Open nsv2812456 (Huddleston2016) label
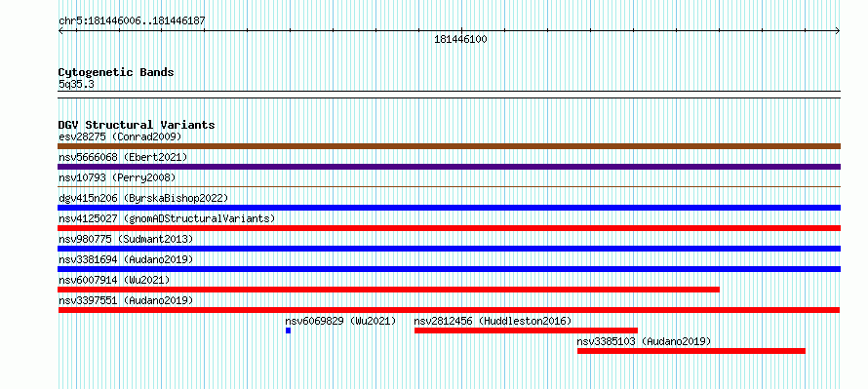Screen dimensions: 868x389 [x=493, y=321]
